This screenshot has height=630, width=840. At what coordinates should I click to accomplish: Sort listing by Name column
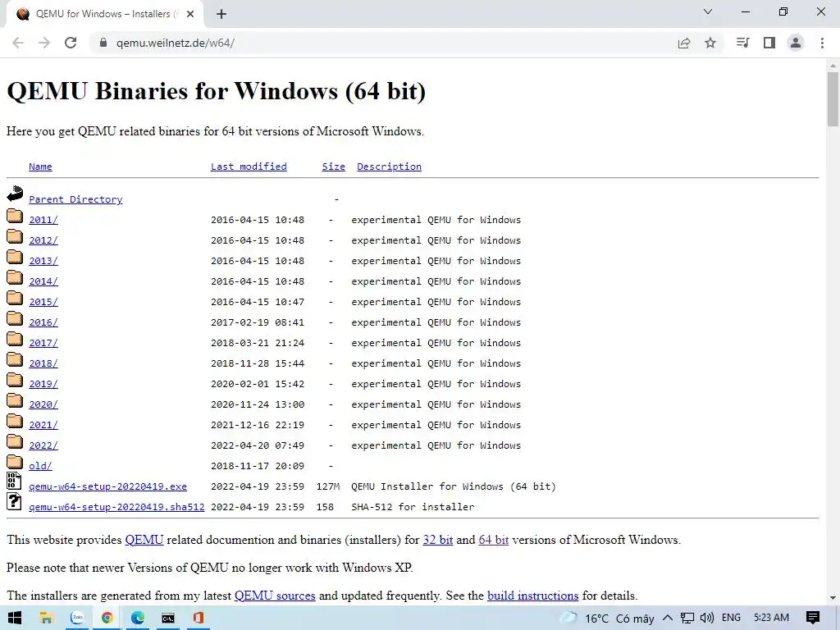[x=40, y=167]
